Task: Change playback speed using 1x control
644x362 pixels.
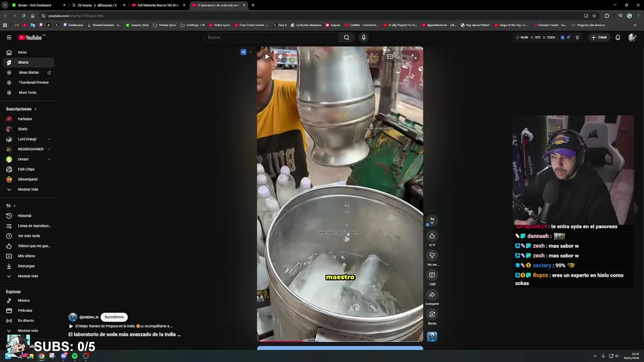Action: point(432,220)
